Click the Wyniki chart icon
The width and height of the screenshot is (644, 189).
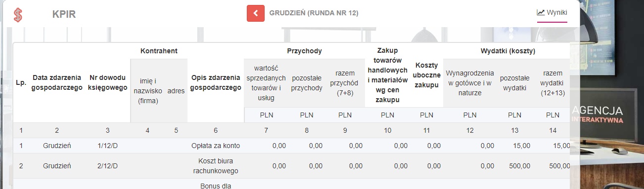[541, 12]
